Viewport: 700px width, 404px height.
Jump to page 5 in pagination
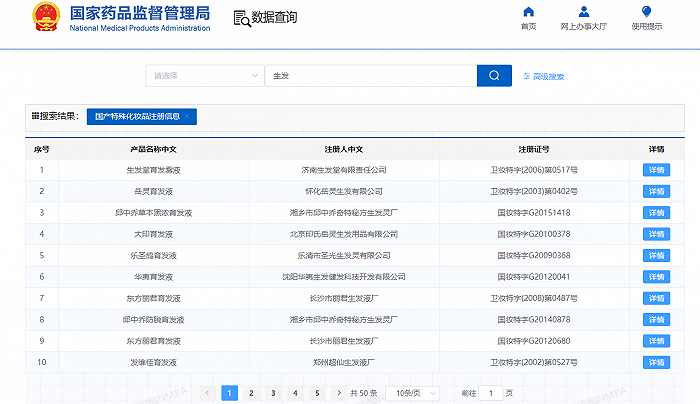[x=317, y=393]
